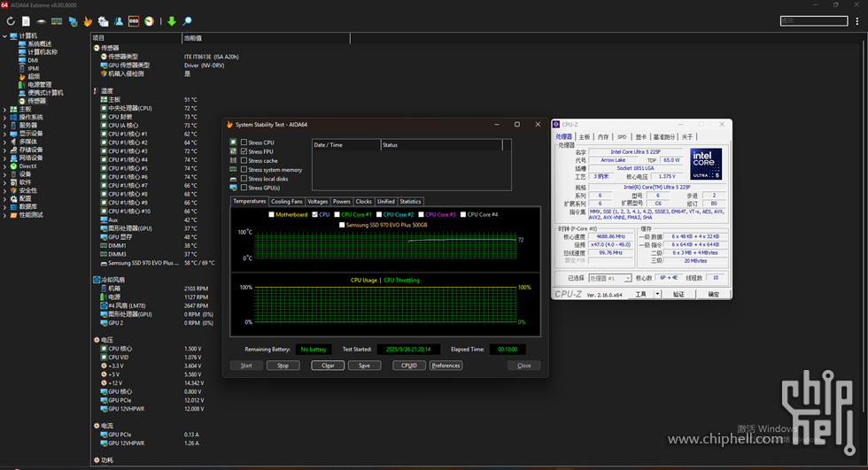Open AIDA64 three-dot menu icon
Screen dimensions: 868x470
point(857,21)
